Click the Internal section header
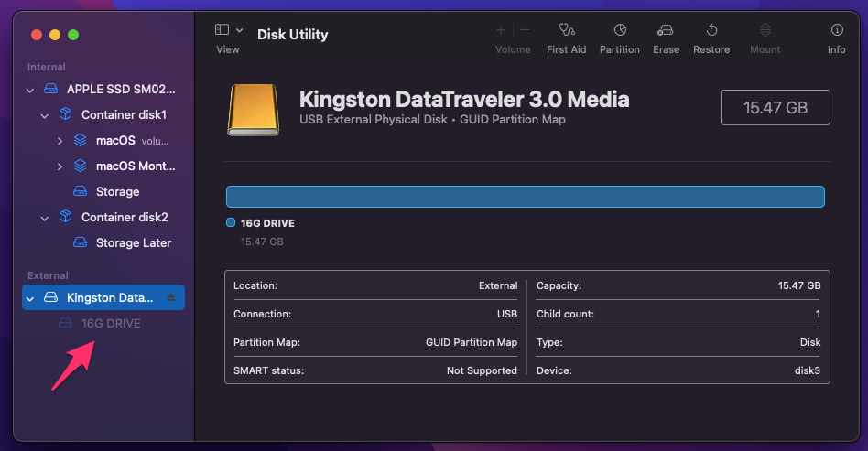868x451 pixels. point(47,67)
